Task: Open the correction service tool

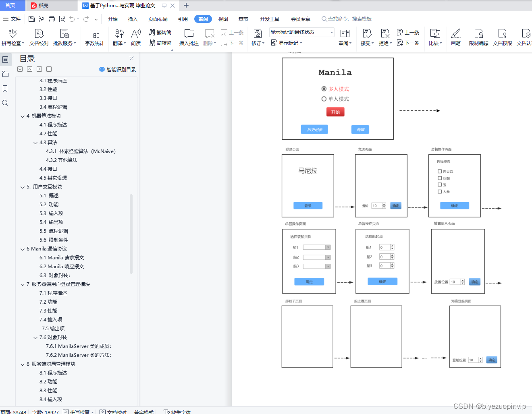Action: point(64,37)
